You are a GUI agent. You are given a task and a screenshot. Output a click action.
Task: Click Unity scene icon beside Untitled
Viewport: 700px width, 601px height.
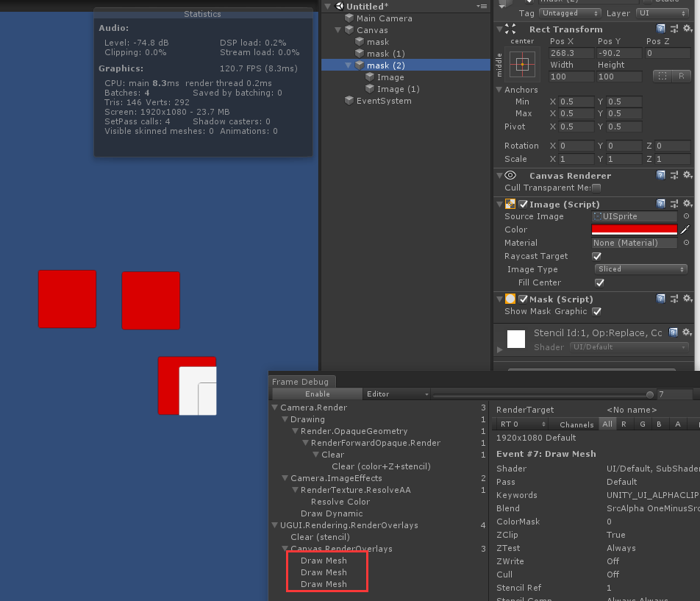[340, 6]
